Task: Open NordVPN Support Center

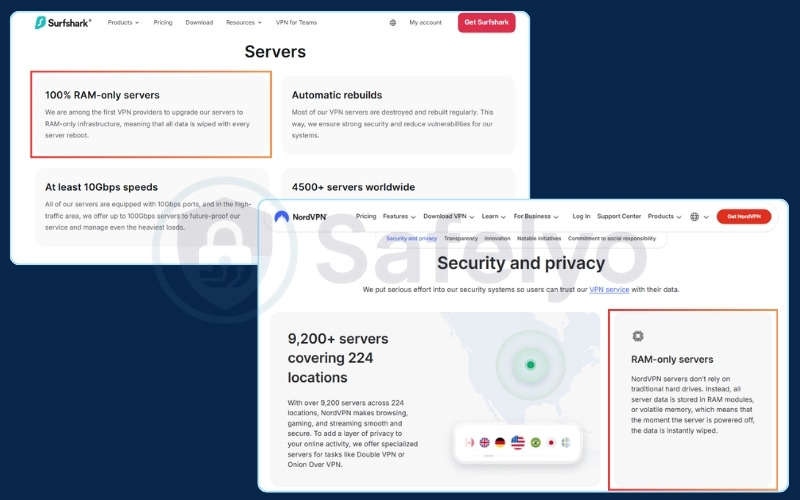Action: pyautogui.click(x=619, y=216)
